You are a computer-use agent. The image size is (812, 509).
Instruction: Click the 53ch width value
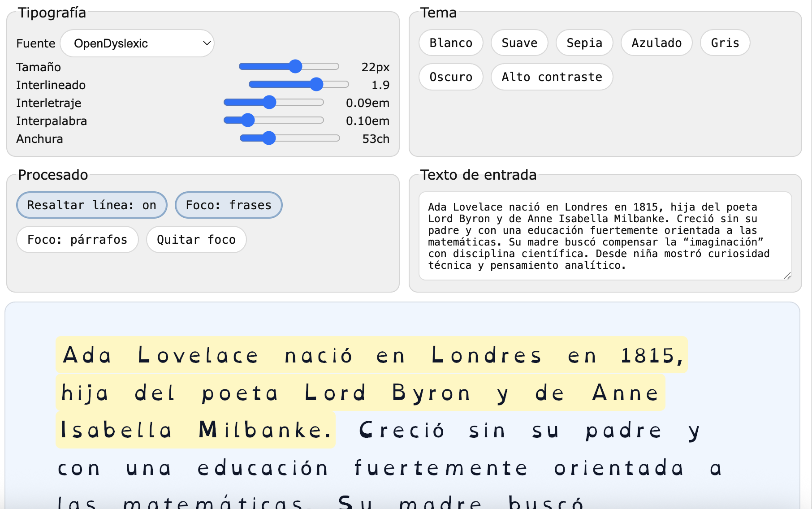(376, 138)
